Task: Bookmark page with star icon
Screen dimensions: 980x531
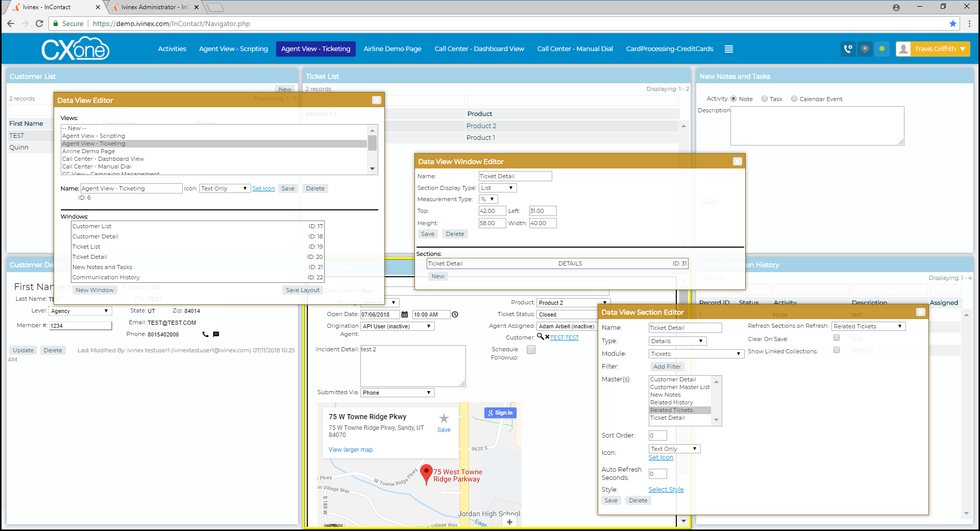Action: (x=953, y=23)
